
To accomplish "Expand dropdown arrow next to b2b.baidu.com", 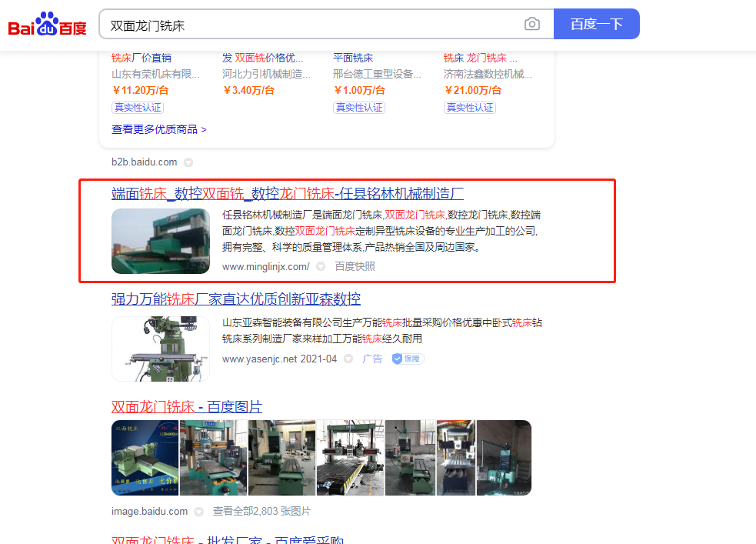I will (x=188, y=162).
